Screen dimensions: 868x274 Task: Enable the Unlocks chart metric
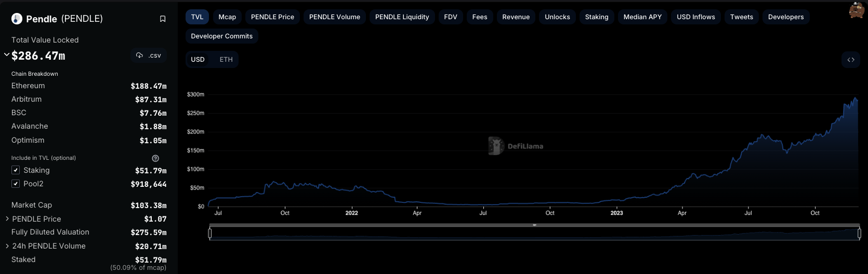coord(557,17)
